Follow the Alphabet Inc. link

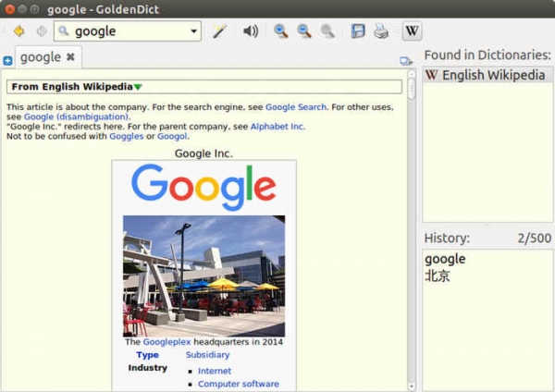point(276,127)
